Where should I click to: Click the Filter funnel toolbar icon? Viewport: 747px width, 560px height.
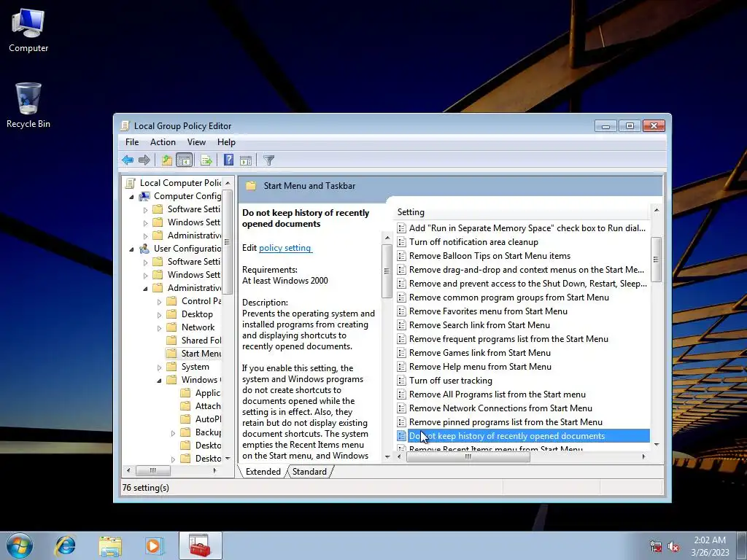pyautogui.click(x=268, y=160)
